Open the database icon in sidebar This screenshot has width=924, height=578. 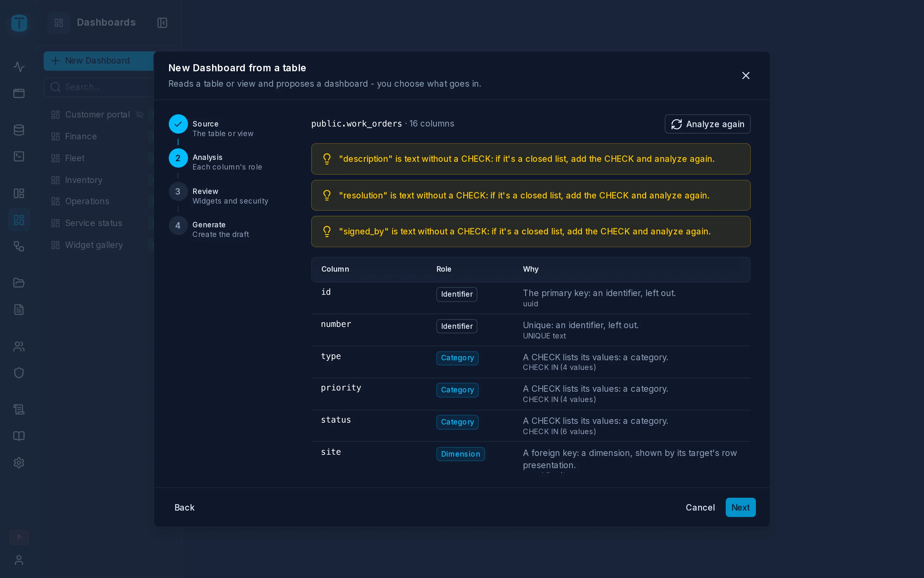pos(19,130)
